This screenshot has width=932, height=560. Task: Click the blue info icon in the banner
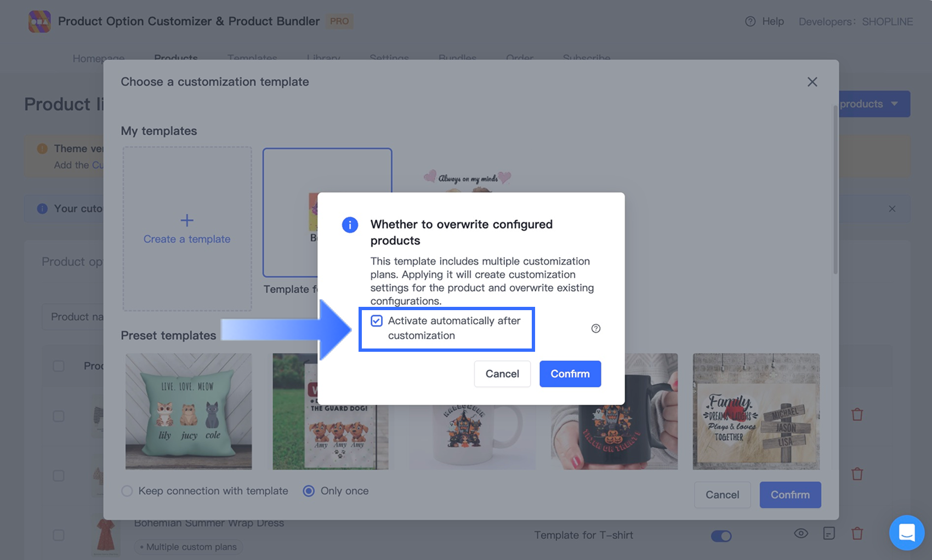pyautogui.click(x=42, y=209)
